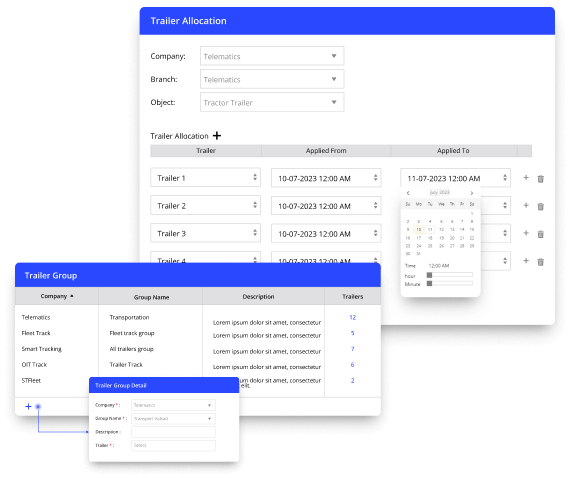Click Trailer select field in Trailer Group Detail
Screen dimensions: 572x478
173,446
